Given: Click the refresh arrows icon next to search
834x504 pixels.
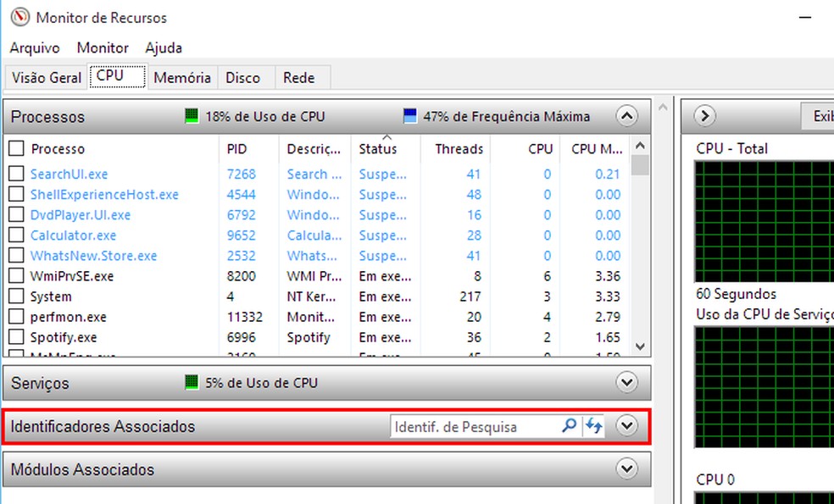Looking at the screenshot, I should [593, 426].
